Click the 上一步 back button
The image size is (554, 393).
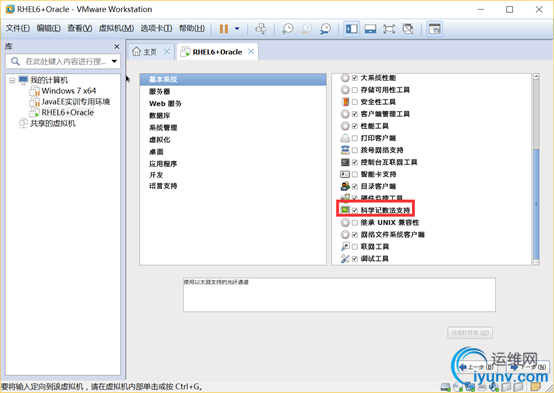pos(477,367)
